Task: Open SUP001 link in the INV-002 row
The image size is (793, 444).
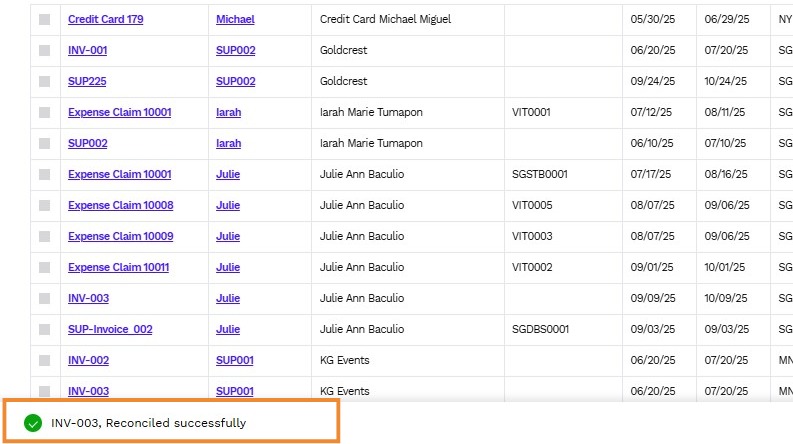Action: pyautogui.click(x=235, y=360)
